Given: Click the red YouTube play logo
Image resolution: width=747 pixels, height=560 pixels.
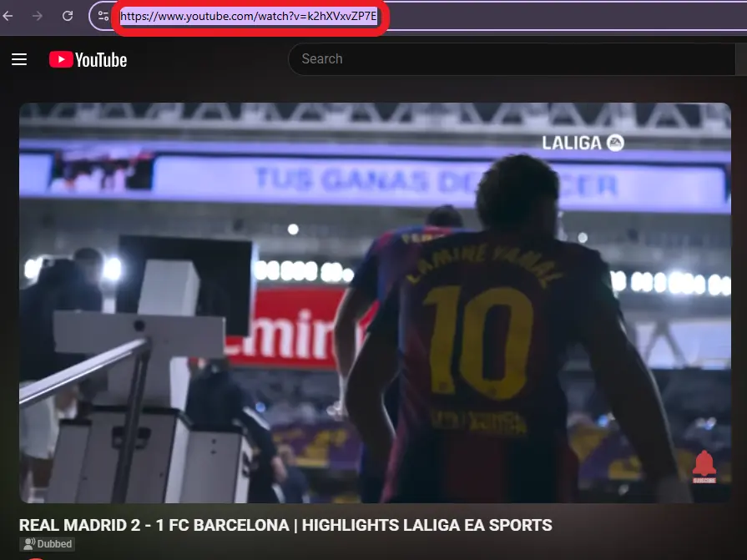Looking at the screenshot, I should click(x=61, y=59).
